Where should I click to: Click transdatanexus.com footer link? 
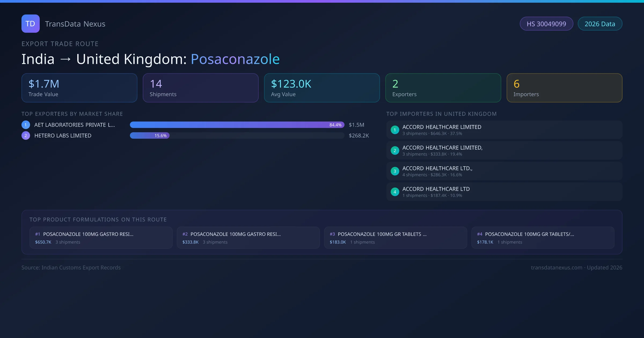(557, 267)
